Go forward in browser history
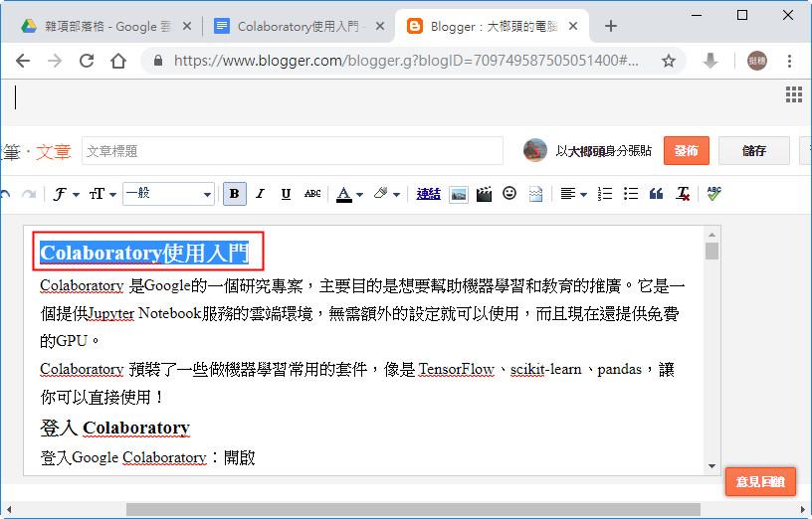Image resolution: width=812 pixels, height=519 pixels. point(55,61)
